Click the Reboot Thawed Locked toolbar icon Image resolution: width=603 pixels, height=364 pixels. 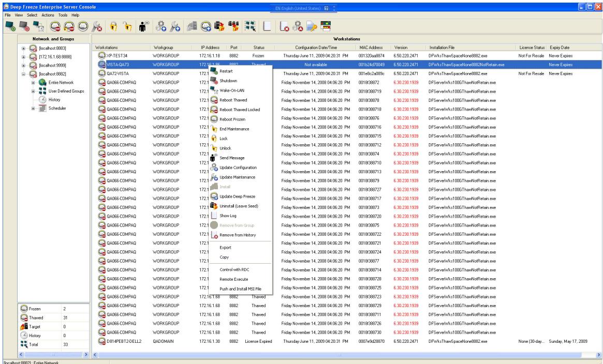coord(69,26)
